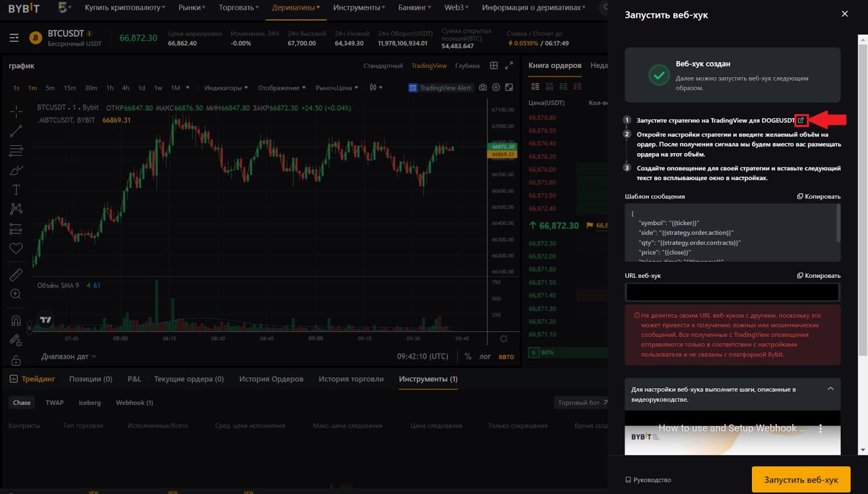This screenshot has width=868, height=494.
Task: Switch to Стандартный chart view
Action: point(383,66)
